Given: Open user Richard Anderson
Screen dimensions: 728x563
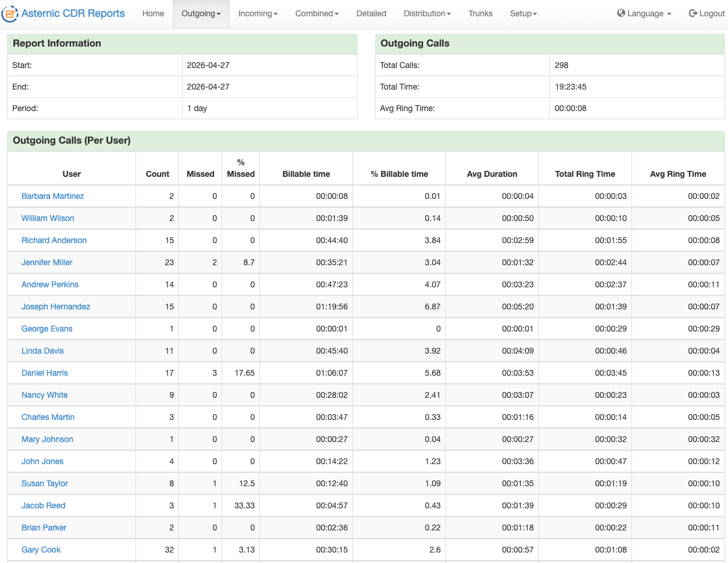Looking at the screenshot, I should (x=54, y=240).
